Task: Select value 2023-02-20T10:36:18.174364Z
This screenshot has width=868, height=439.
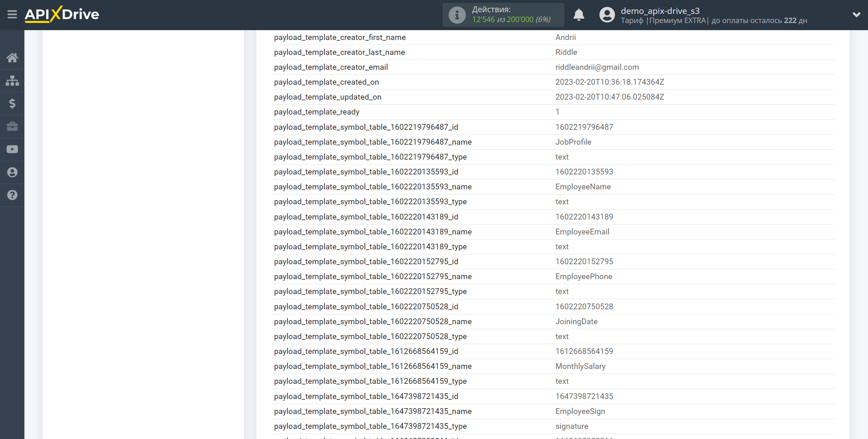Action: 610,82
